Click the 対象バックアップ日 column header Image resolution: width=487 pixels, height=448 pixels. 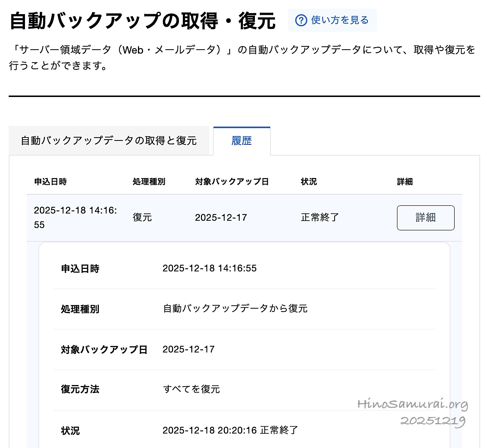232,182
